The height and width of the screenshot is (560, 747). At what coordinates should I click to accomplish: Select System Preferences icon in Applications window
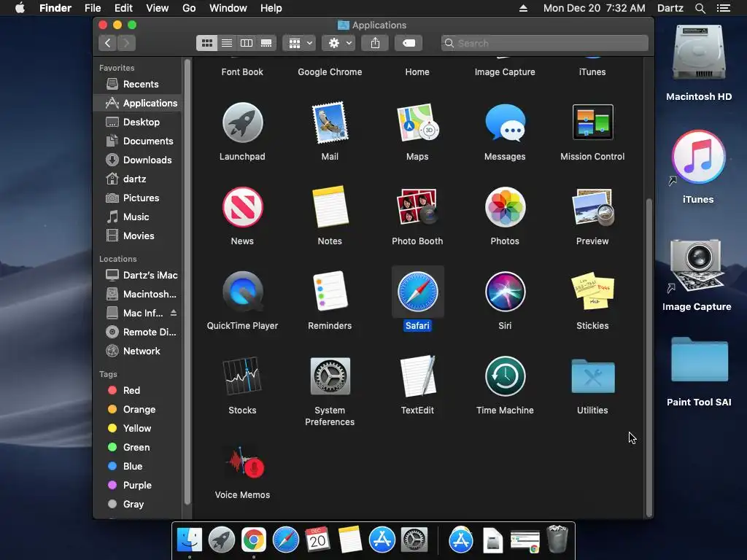click(x=330, y=376)
